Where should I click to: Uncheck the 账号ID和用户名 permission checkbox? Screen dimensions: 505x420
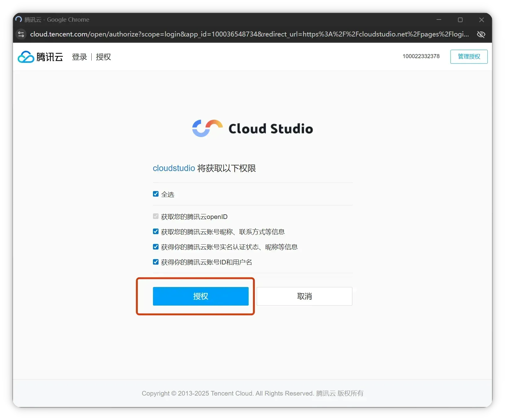tap(156, 262)
